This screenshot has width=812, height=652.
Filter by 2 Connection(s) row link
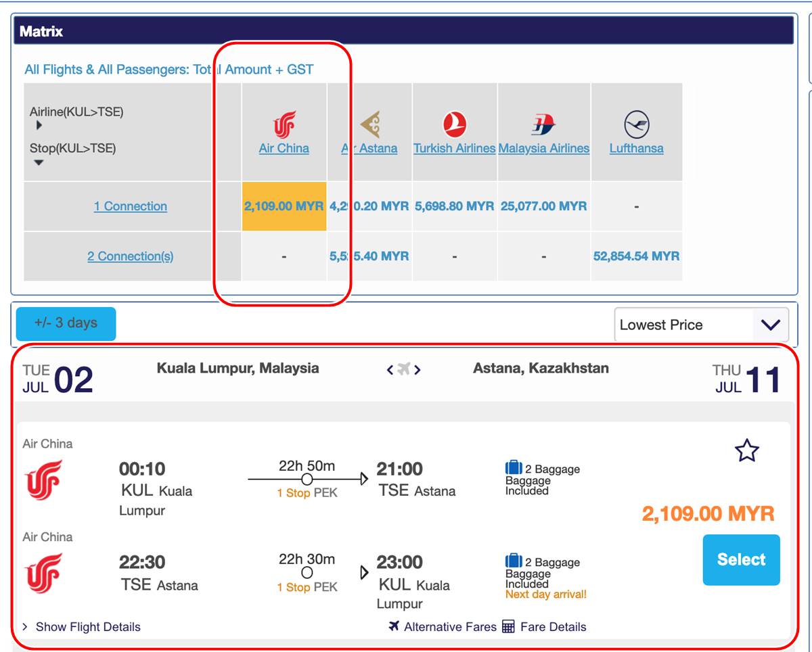pyautogui.click(x=131, y=256)
